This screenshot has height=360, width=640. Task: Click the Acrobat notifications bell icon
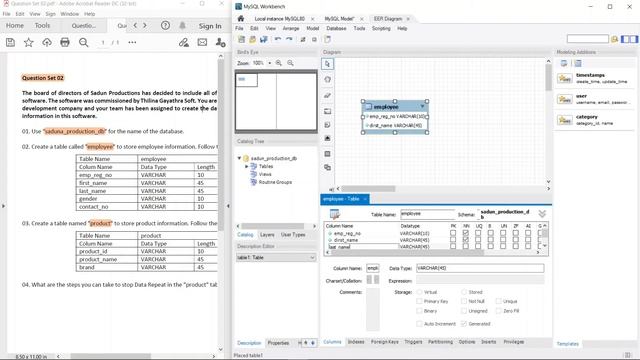click(x=182, y=25)
